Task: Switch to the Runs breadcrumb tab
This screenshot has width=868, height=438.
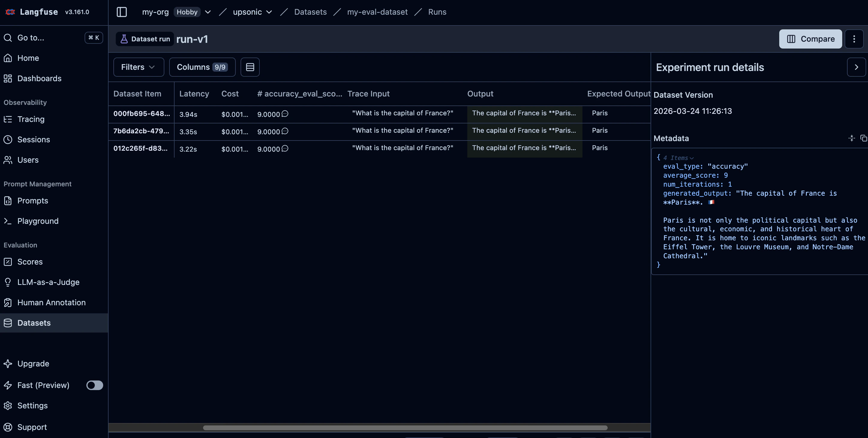Action: pyautogui.click(x=437, y=12)
